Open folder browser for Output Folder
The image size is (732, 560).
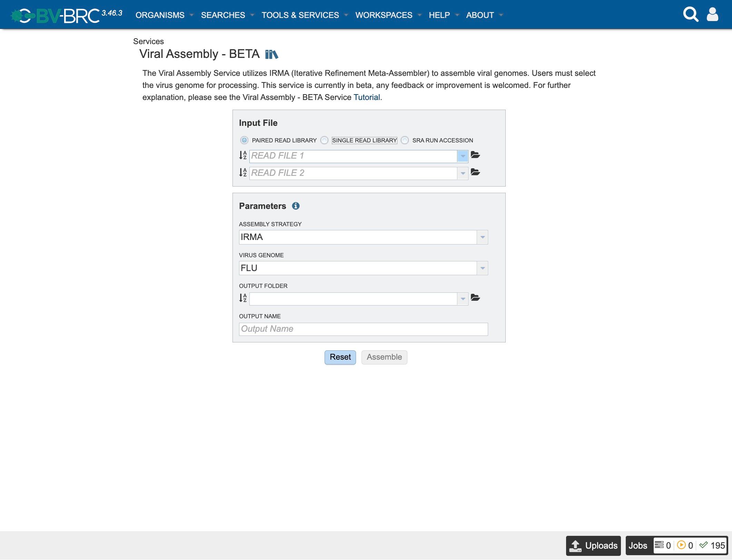pyautogui.click(x=475, y=298)
